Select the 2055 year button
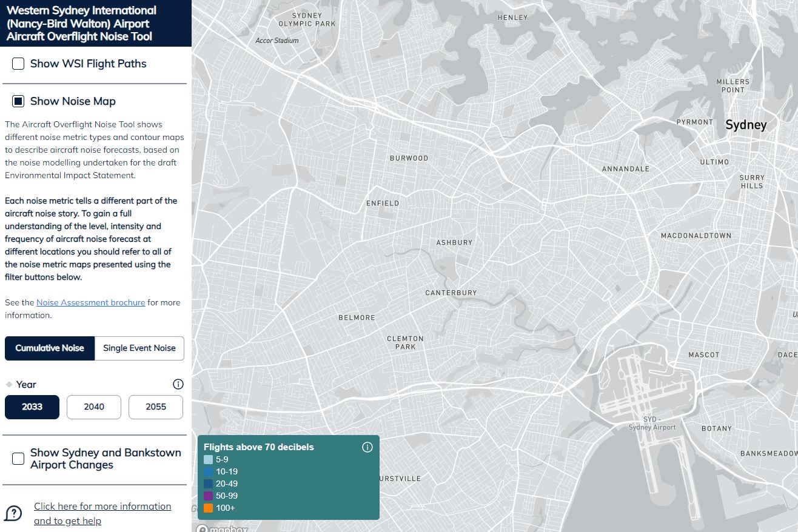The image size is (798, 532). [156, 407]
